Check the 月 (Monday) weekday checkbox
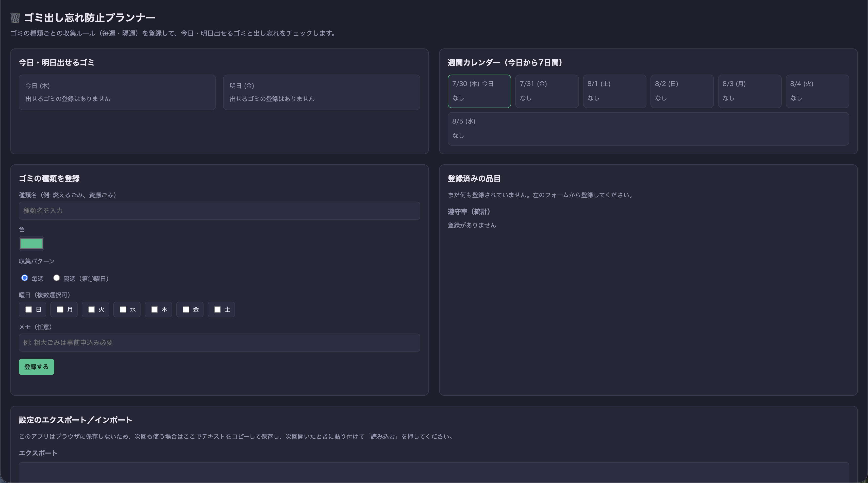Viewport: 868px width, 483px height. pos(60,309)
